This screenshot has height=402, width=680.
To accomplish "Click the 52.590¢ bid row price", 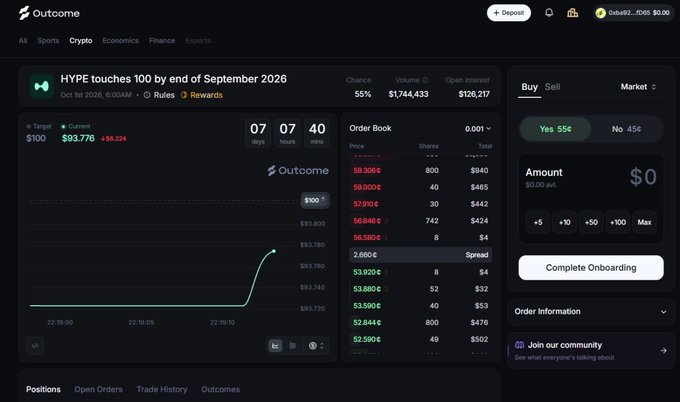I will (x=367, y=339).
